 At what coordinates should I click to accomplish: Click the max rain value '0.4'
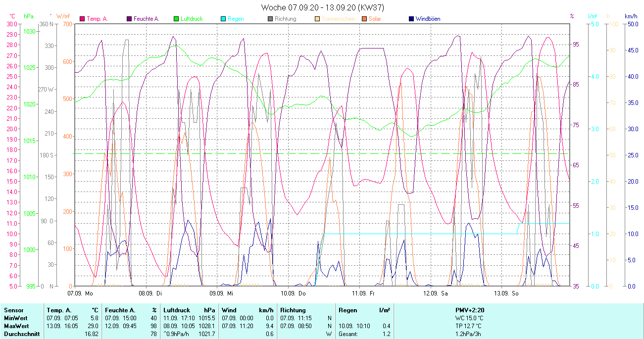386,326
